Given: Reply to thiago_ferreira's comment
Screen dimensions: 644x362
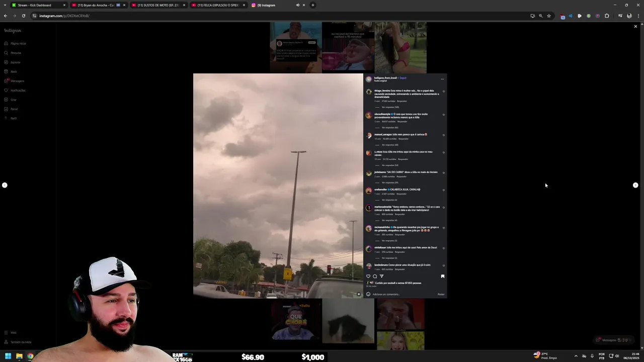Looking at the screenshot, I should coord(402,101).
